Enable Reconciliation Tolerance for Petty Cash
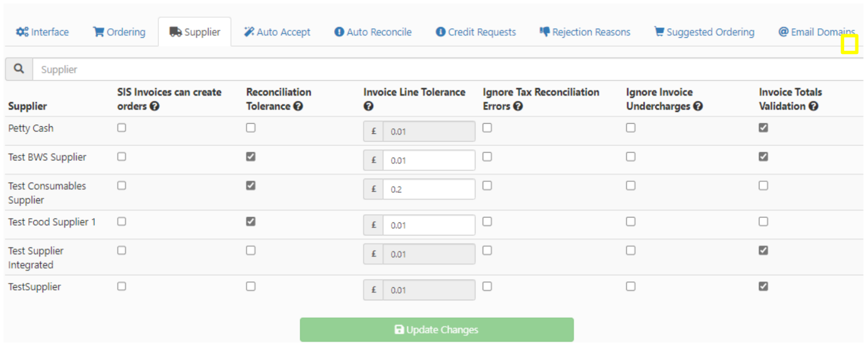Image resolution: width=868 pixels, height=350 pixels. (251, 128)
